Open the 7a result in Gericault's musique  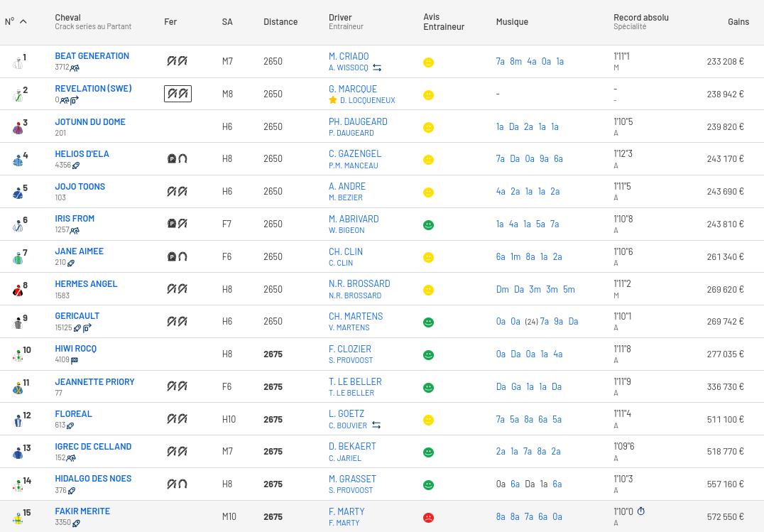coord(544,322)
